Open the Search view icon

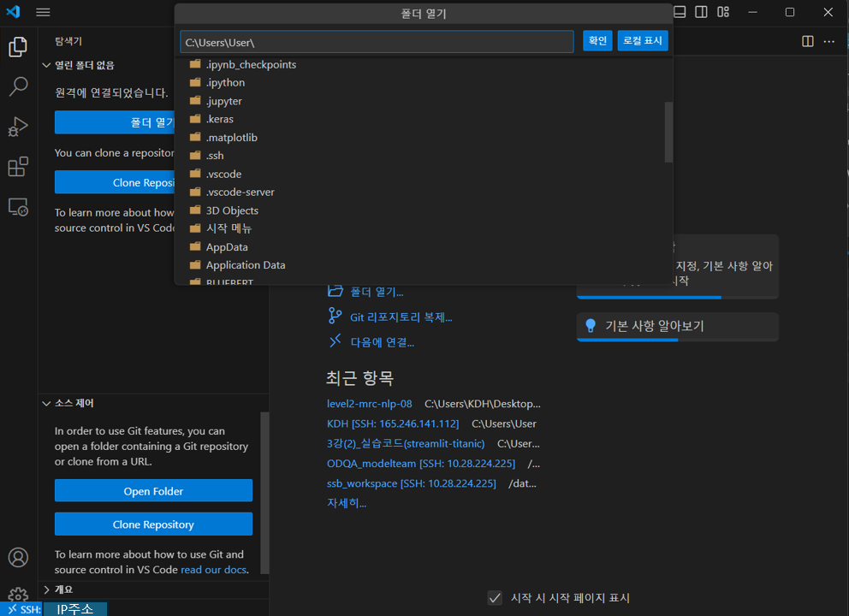coord(18,86)
